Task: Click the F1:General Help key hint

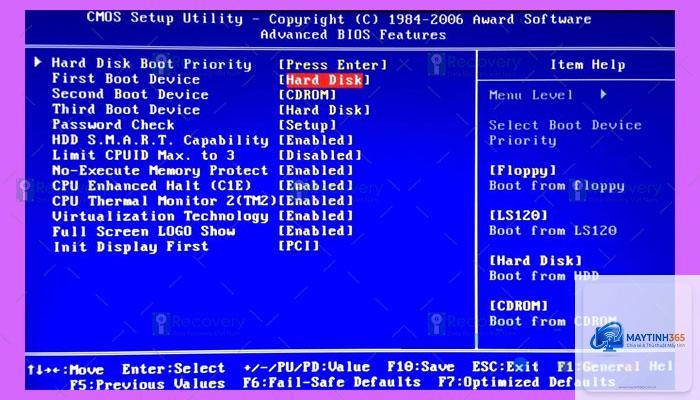Action: tap(615, 367)
